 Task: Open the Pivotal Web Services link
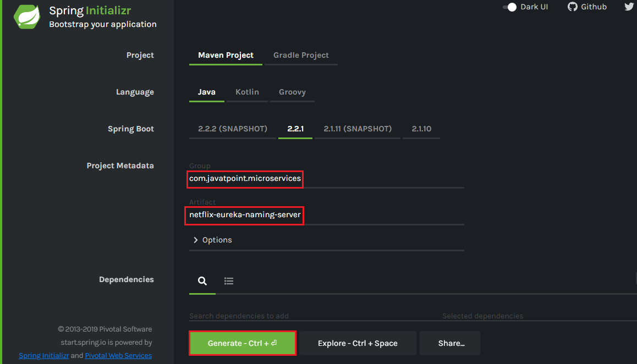click(118, 355)
